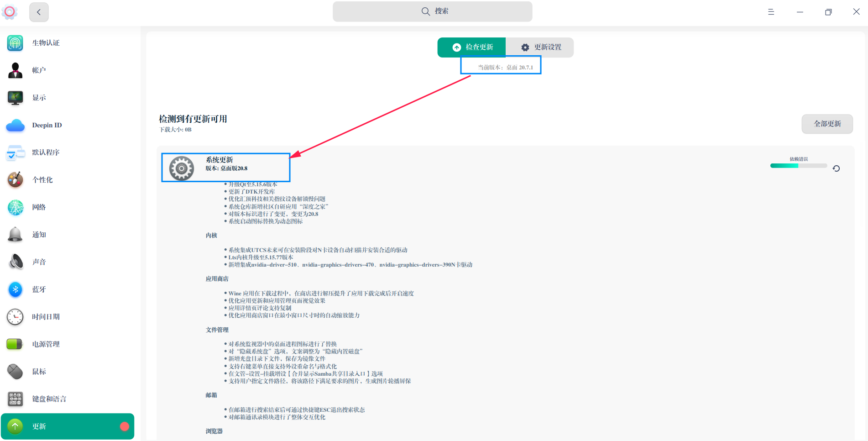The image size is (868, 441).
Task: Click the 当前版本: 桌面 20.7.1 label
Action: [505, 68]
